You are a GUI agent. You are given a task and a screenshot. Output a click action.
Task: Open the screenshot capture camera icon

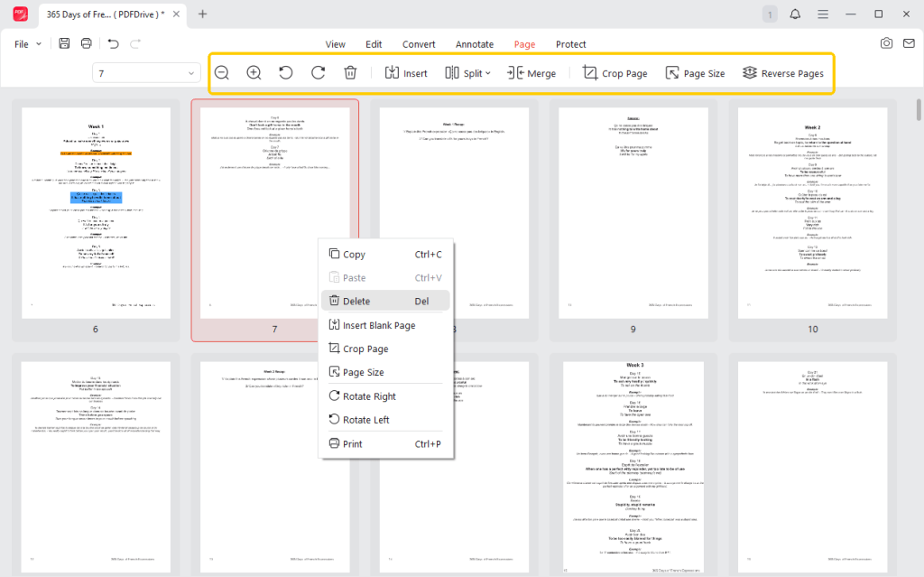(x=888, y=43)
